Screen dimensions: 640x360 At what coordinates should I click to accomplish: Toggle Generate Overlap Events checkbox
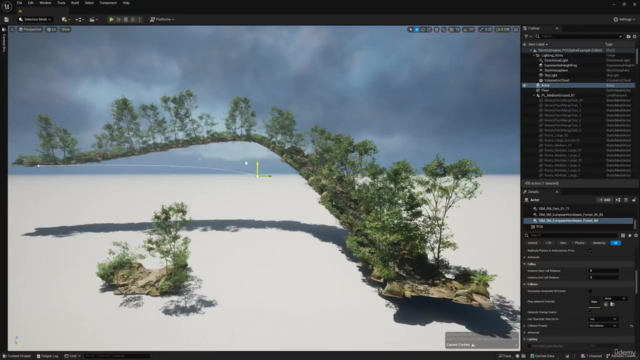coord(590,312)
